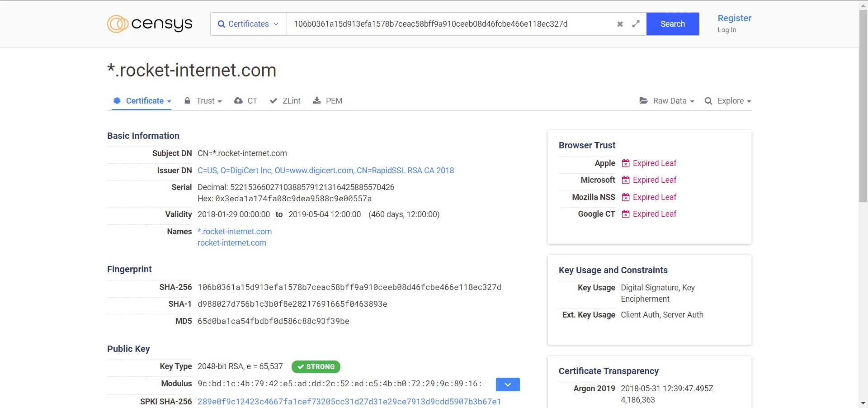Screen dimensions: 868x408
Task: Clear the search query with the X icon
Action: click(620, 24)
